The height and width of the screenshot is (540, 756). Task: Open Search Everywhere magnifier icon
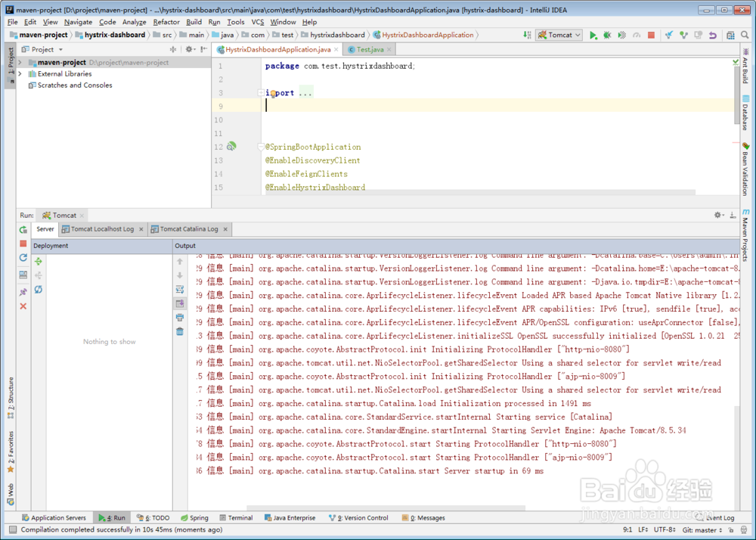(745, 36)
